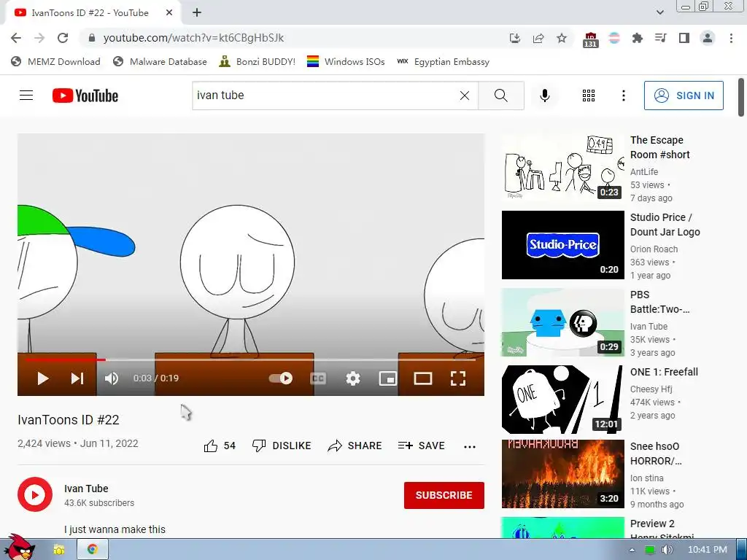This screenshot has width=747, height=560.
Task: Open a new browser tab
Action: point(197,13)
